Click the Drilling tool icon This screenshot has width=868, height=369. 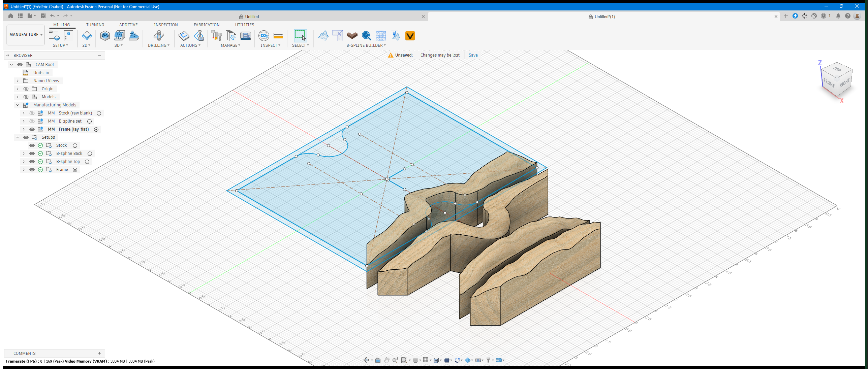(x=159, y=36)
